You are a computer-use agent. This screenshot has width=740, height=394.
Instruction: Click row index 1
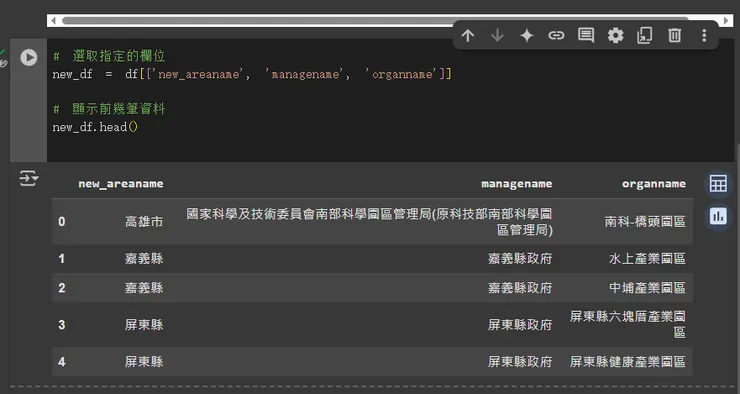(x=62, y=259)
